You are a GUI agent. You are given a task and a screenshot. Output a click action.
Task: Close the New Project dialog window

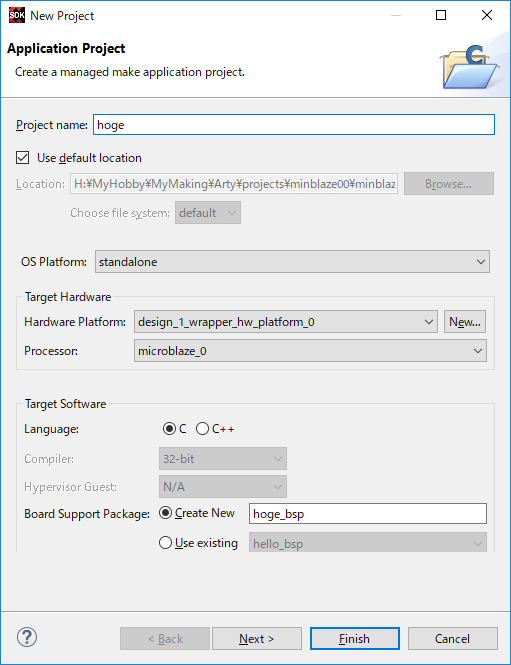pos(487,15)
